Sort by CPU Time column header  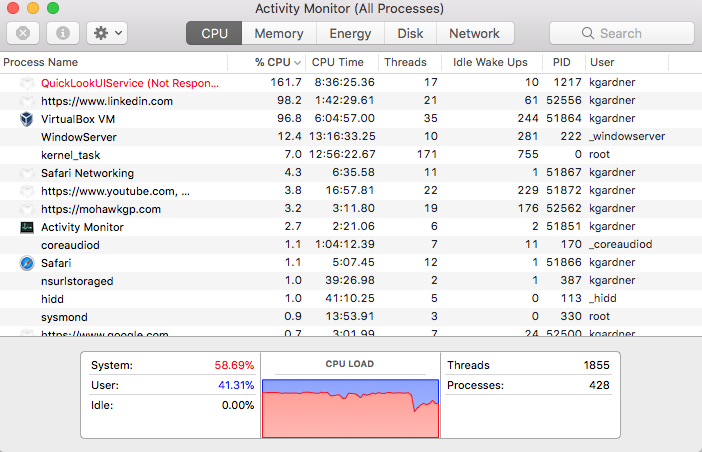pos(342,62)
